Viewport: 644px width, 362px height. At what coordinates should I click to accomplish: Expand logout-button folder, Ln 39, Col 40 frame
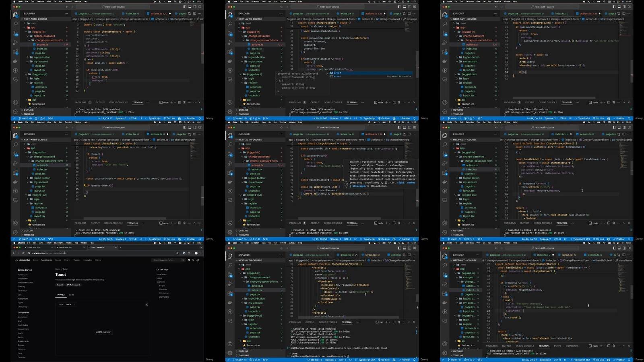(256, 57)
